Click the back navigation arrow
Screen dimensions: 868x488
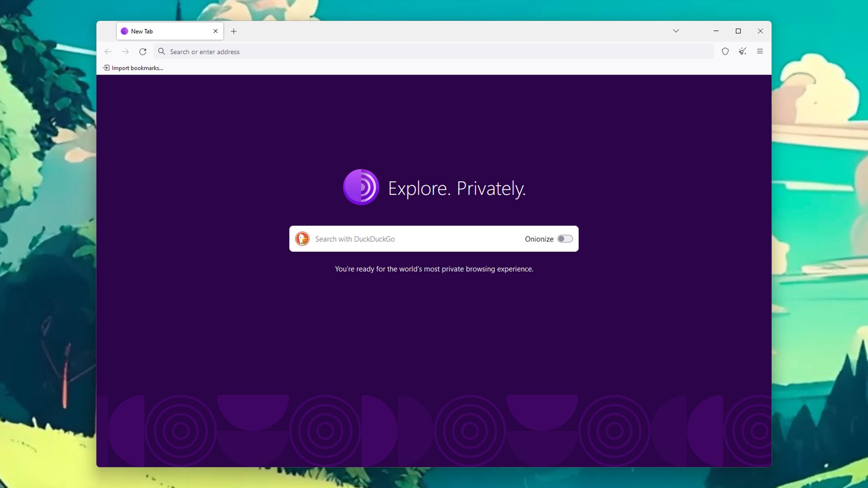(x=108, y=52)
